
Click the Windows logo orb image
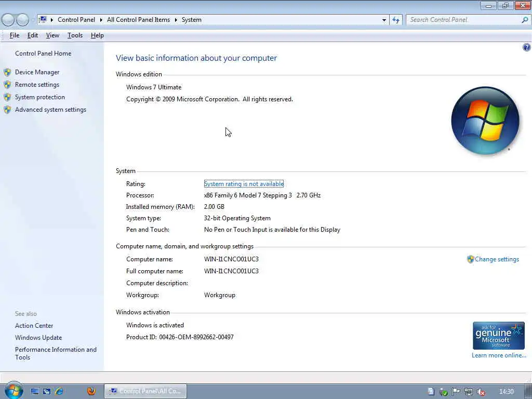[485, 121]
